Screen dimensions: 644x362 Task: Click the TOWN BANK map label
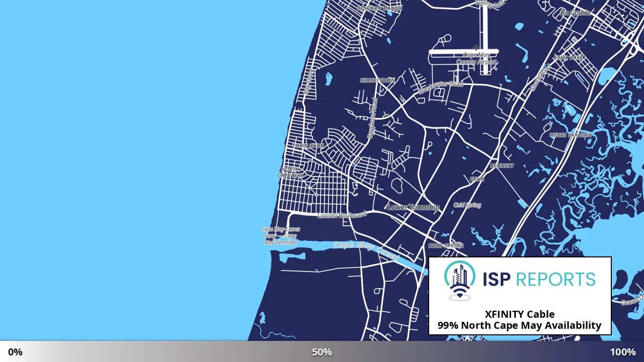point(308,146)
